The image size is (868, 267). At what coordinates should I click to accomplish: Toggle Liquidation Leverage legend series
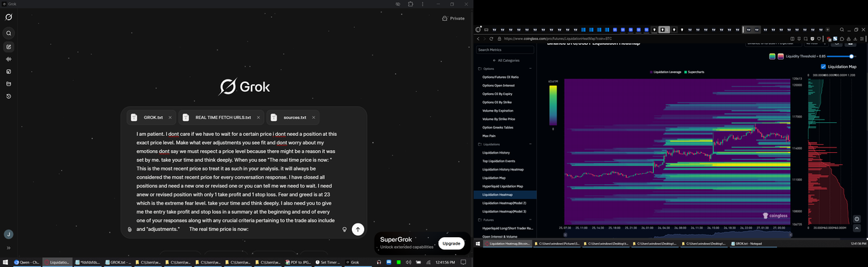point(665,72)
